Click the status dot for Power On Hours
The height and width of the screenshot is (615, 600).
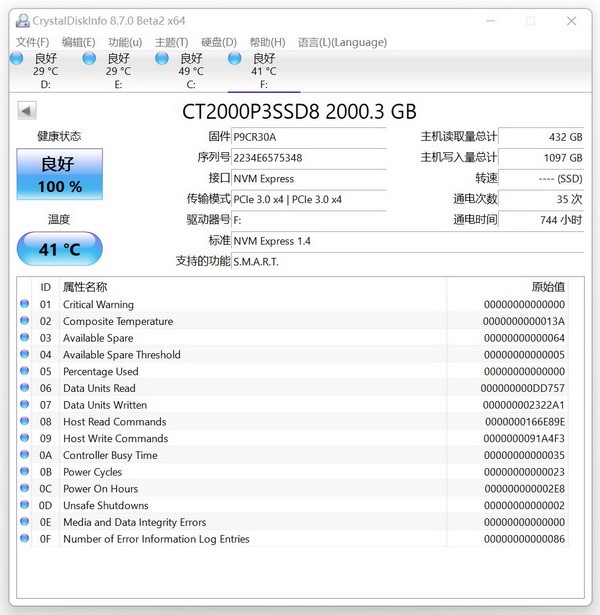pyautogui.click(x=24, y=488)
